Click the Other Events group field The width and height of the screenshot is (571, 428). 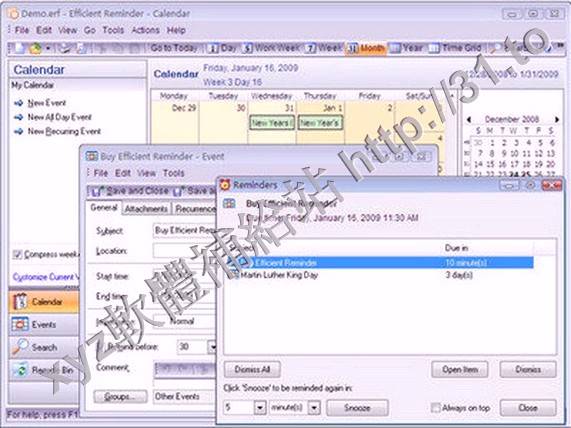(185, 396)
